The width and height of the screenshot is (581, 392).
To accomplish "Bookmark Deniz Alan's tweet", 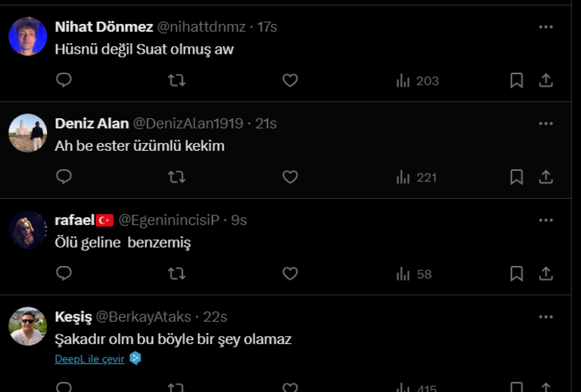I will pos(516,176).
